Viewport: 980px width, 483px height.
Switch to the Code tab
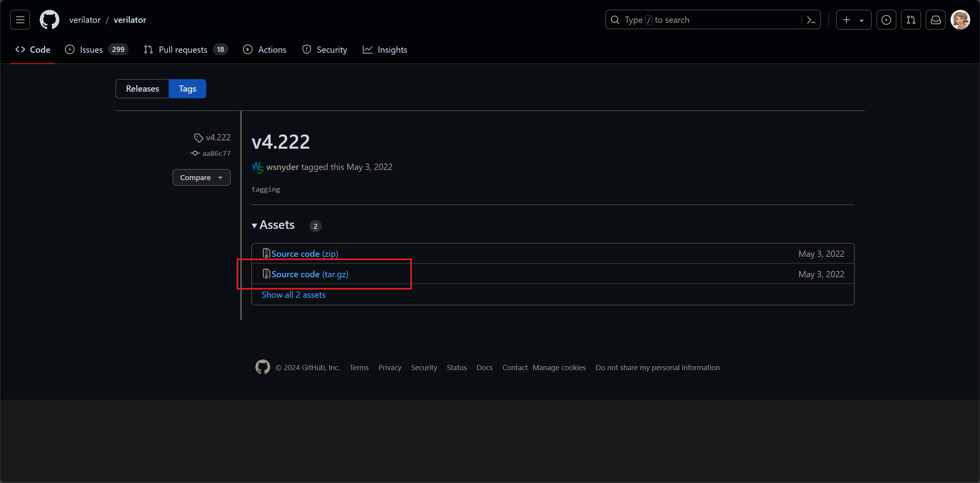33,50
